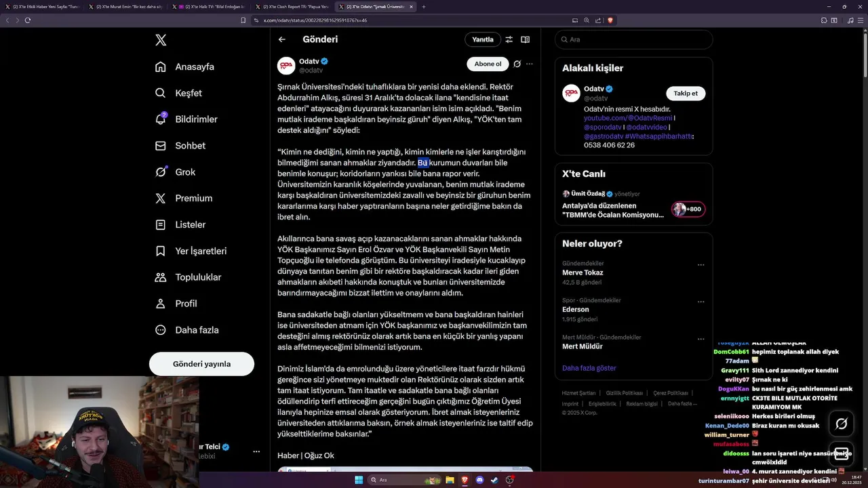Click Abone ol subscribe button
This screenshot has width=868, height=488.
click(x=488, y=64)
